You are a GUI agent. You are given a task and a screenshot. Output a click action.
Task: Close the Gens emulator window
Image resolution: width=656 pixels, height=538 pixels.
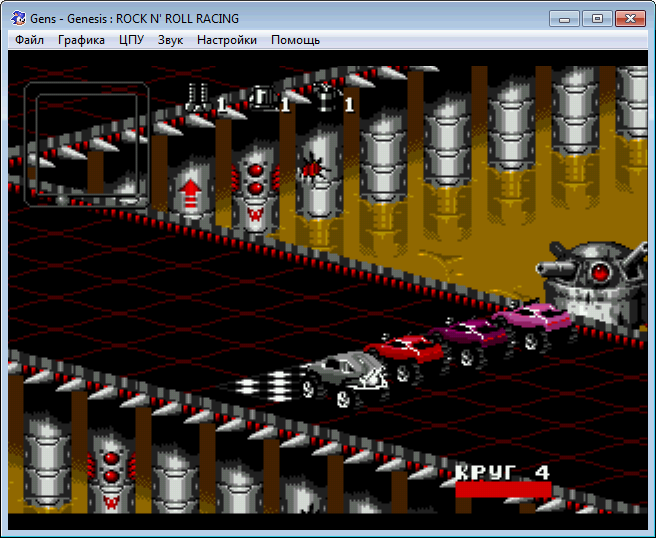tap(630, 19)
